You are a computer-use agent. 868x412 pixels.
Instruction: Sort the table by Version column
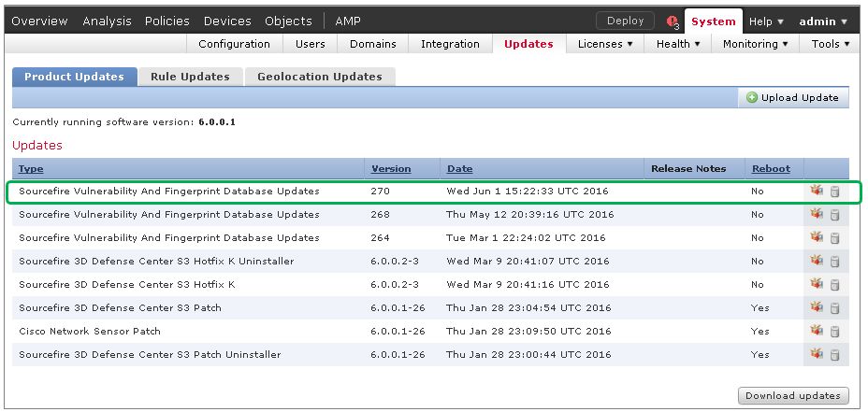click(x=391, y=169)
